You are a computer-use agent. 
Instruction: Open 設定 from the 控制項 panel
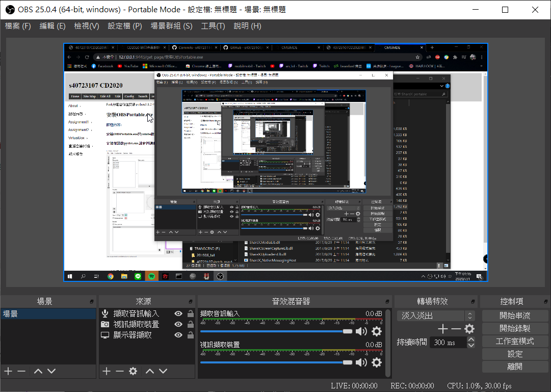[x=515, y=354]
